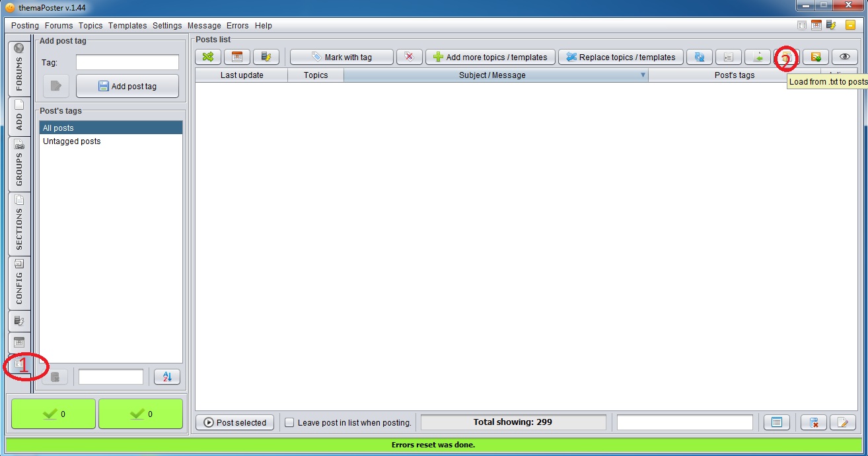
Task: Open the Message menu
Action: (204, 26)
